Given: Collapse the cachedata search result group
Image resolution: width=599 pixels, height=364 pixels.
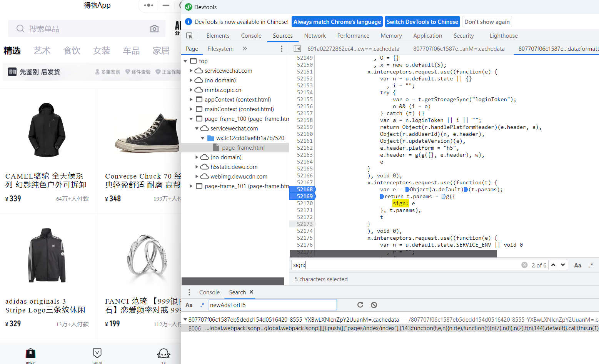Looking at the screenshot, I should pos(185,319).
